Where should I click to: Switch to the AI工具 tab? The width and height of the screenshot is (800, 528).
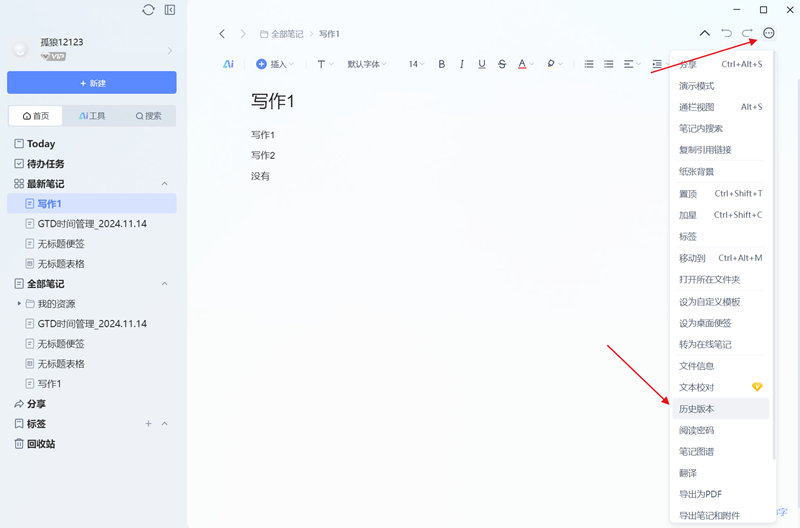click(92, 116)
